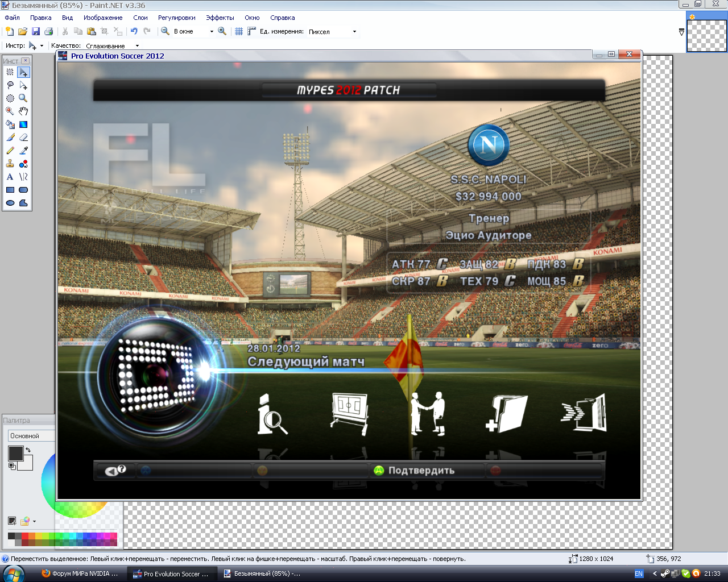
Task: Open the Изображение menu
Action: pos(103,18)
